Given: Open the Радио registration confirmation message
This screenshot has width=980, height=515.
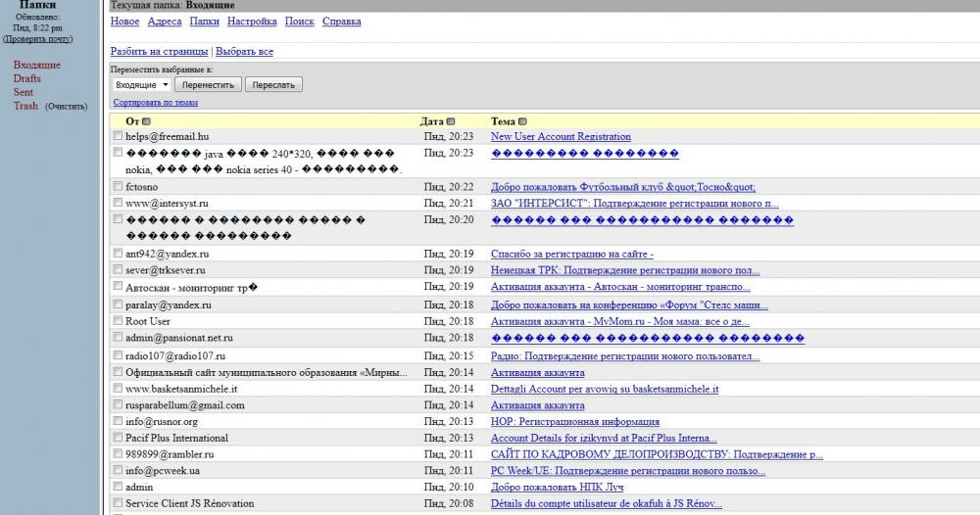Looking at the screenshot, I should pyautogui.click(x=625, y=356).
